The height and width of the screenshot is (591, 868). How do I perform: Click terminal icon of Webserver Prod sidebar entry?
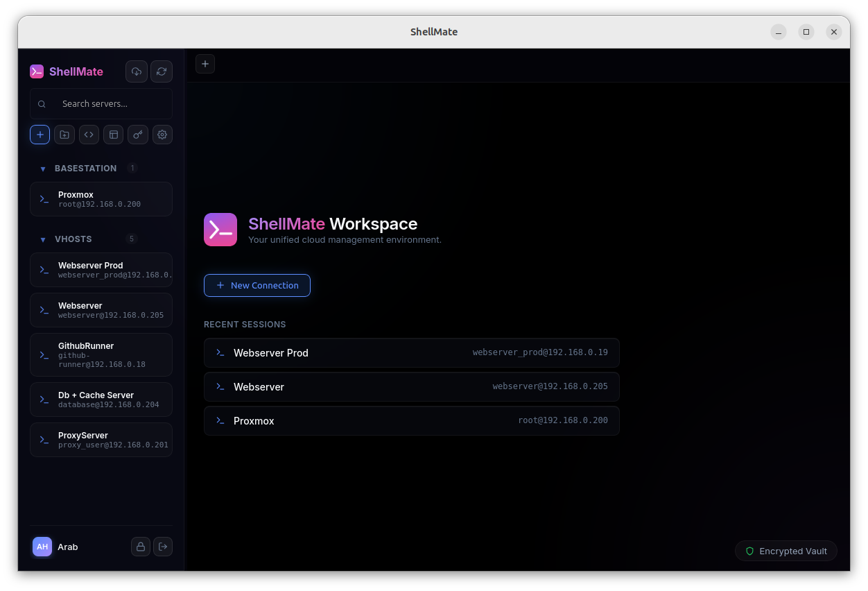click(44, 270)
